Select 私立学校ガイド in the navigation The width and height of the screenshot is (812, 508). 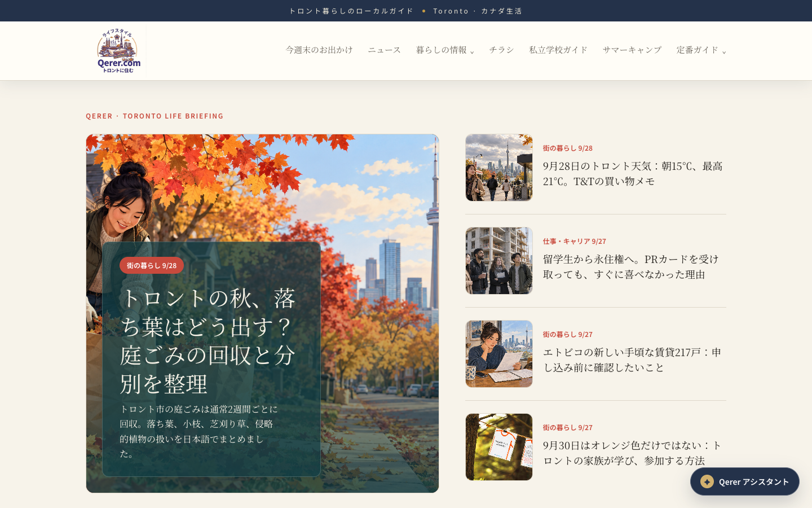558,50
